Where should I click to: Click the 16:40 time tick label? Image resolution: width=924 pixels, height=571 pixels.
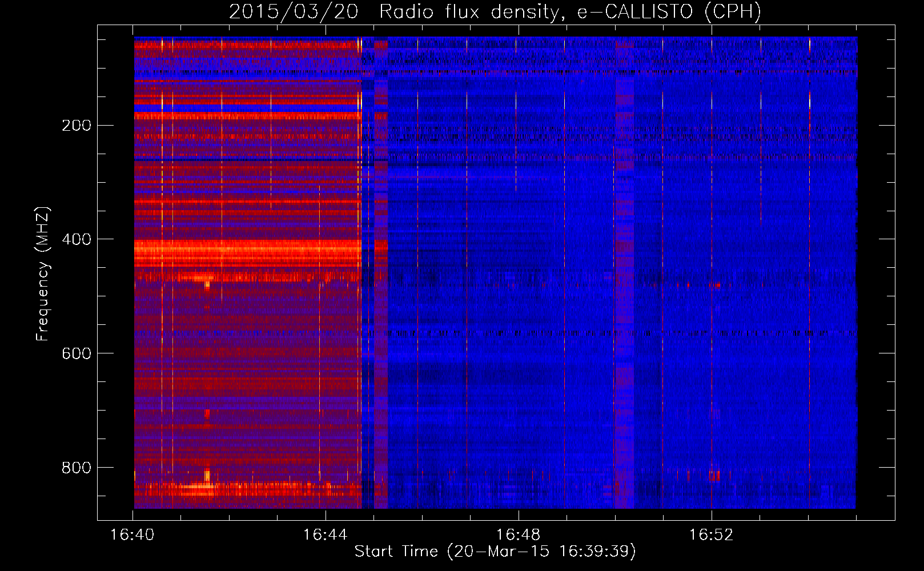(132, 535)
